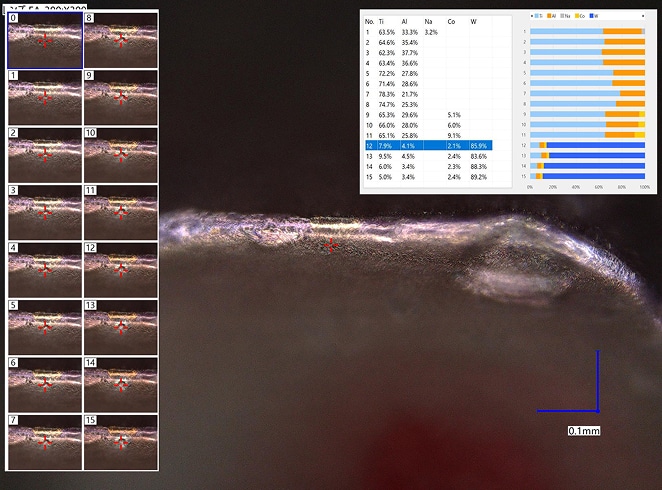Click the 0.1mm scale bar label
This screenshot has width=662, height=490.
[x=583, y=430]
